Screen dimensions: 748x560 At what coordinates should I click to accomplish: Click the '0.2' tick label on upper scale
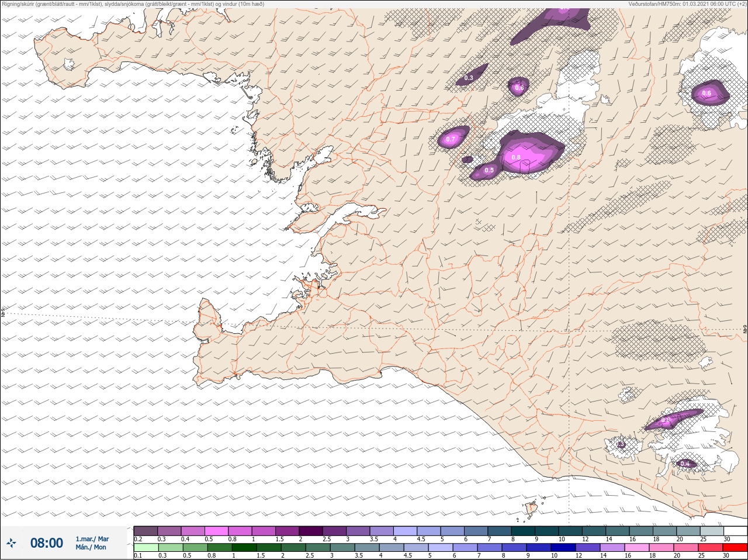138,539
